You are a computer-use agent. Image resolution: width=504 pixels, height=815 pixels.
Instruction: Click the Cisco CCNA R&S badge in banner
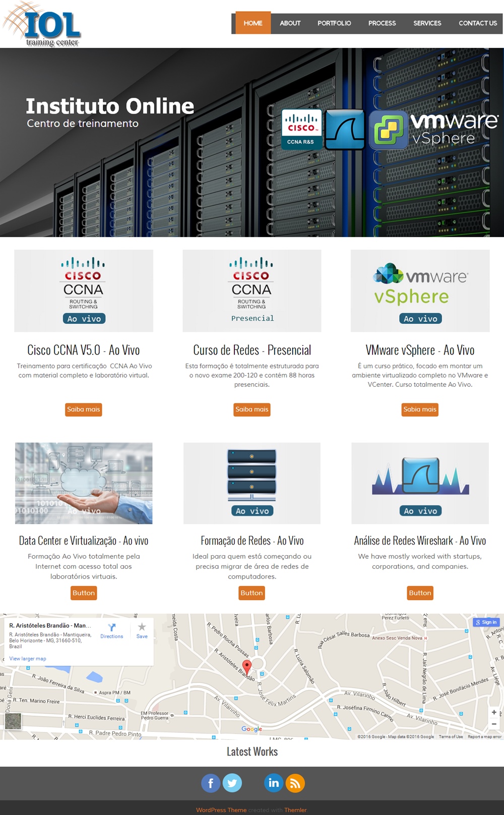coord(301,129)
